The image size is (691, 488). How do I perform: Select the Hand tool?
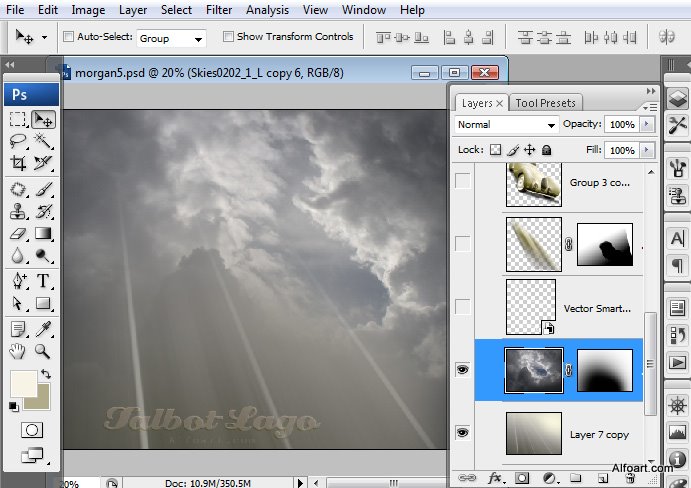click(18, 351)
